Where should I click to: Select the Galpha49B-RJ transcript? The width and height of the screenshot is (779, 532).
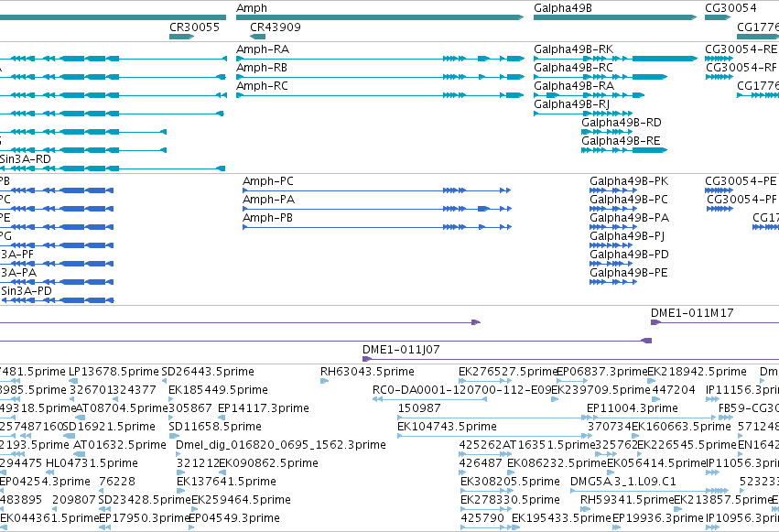pos(583,114)
